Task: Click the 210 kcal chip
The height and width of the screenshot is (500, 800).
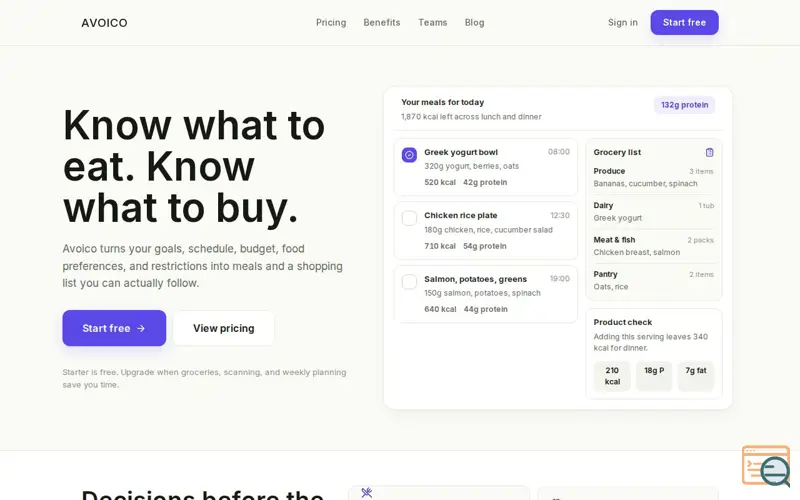Action: [612, 376]
